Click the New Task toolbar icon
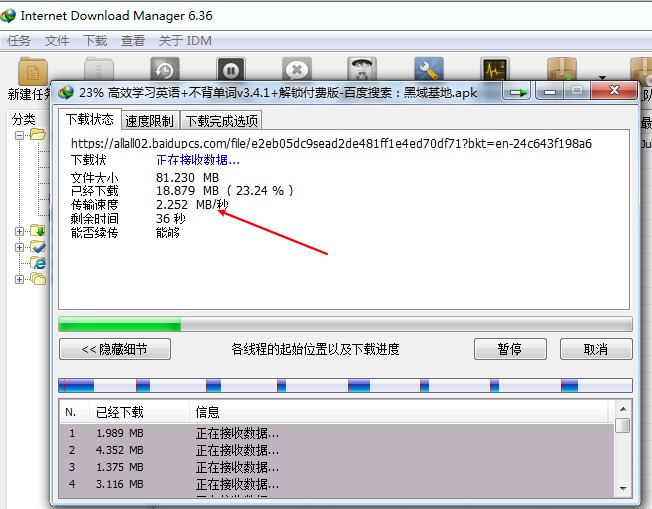Image resolution: width=652 pixels, height=509 pixels. click(x=32, y=72)
